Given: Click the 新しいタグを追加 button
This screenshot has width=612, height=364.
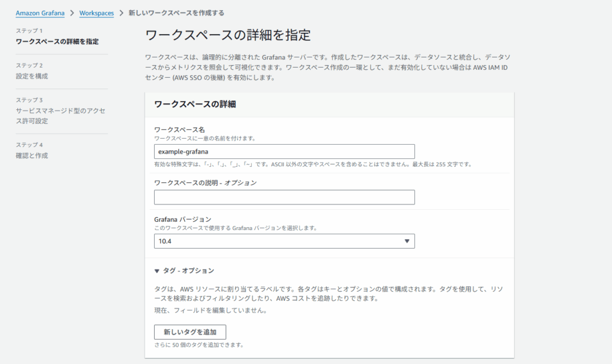Looking at the screenshot, I should [189, 332].
